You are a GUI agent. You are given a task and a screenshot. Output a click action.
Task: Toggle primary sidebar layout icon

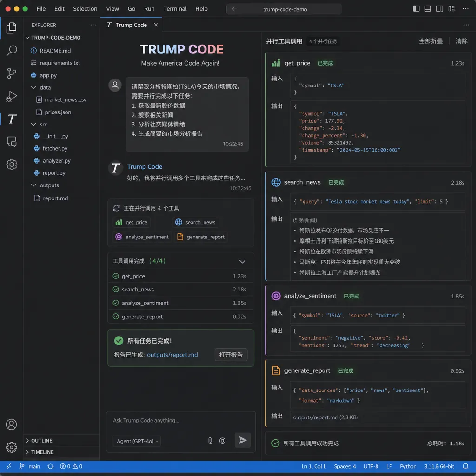(416, 9)
